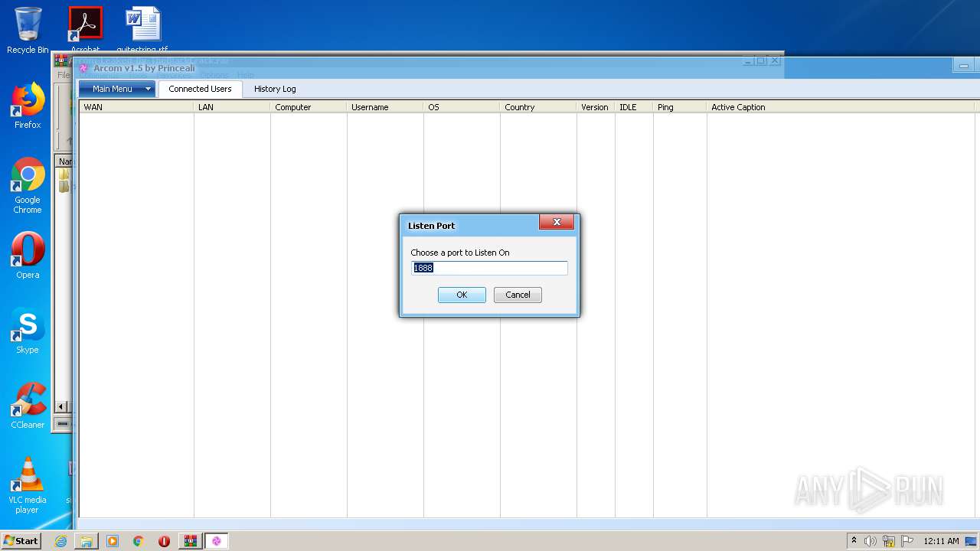Launch VLC media player from desktop
This screenshot has height=551, width=980.
(28, 485)
